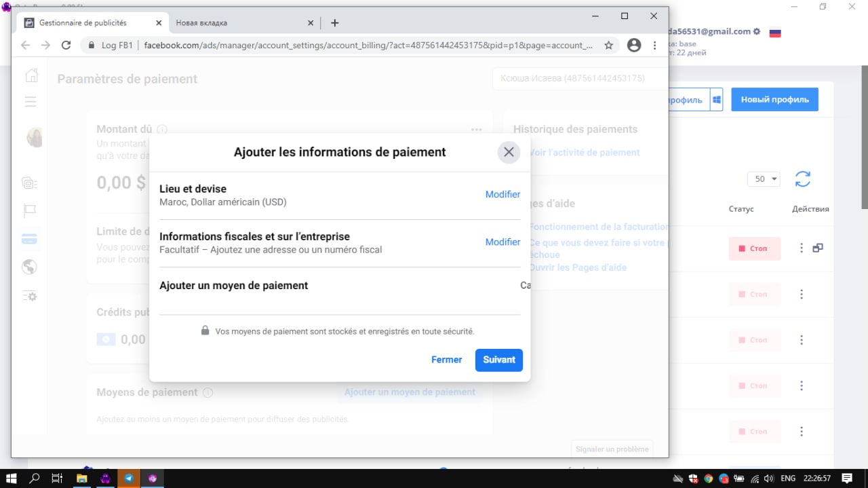
Task: Open Chrome profile avatar menu
Action: 634,45
